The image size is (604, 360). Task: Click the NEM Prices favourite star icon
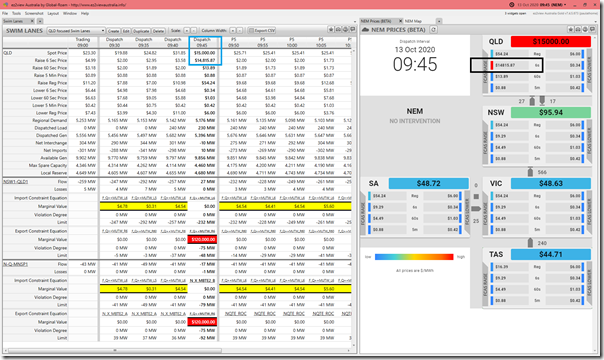[x=571, y=29]
